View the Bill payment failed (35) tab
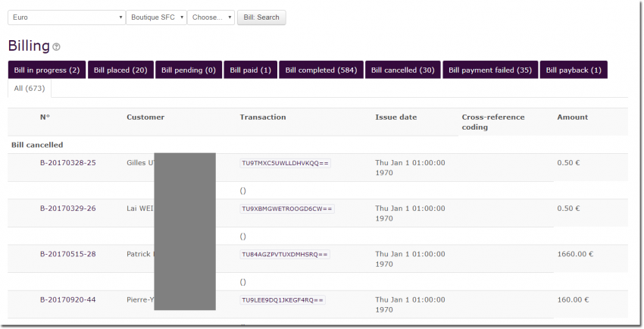Screen dimensions: 644x329 (490, 70)
